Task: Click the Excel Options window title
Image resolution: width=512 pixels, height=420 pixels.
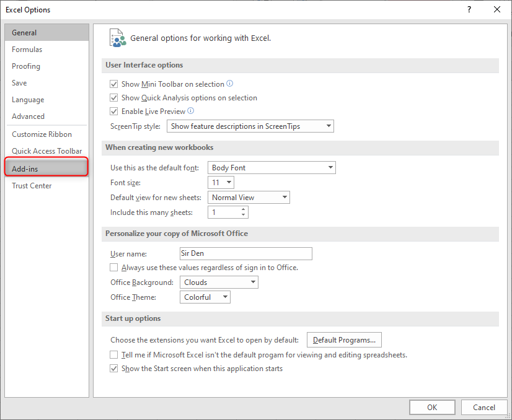Action: click(x=28, y=10)
